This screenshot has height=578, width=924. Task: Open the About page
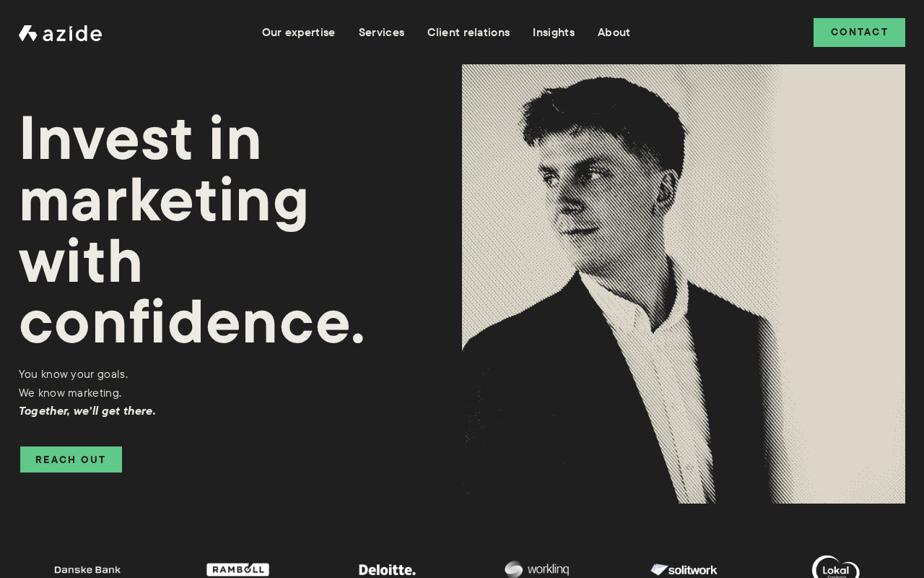click(614, 33)
